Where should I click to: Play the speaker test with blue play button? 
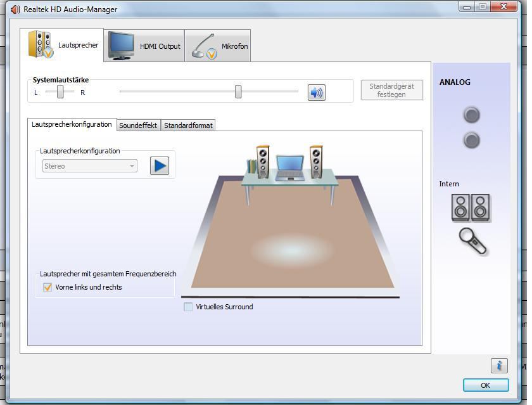[160, 165]
